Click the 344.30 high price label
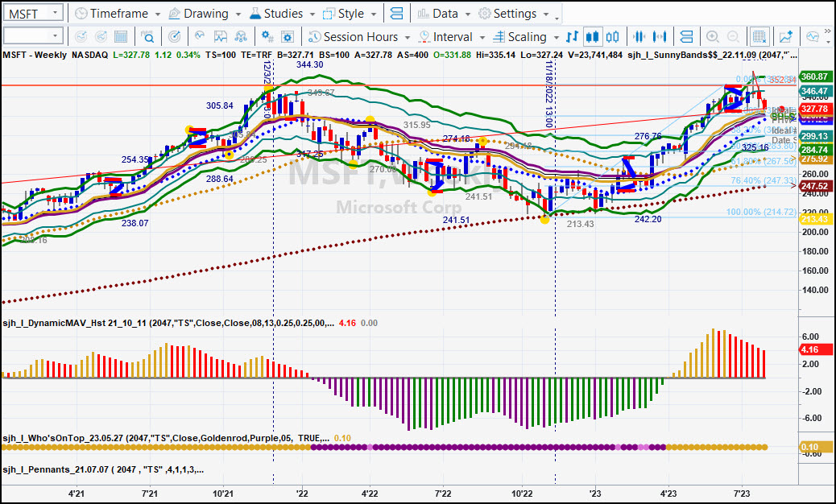Screen dimensions: 836x504 [x=310, y=64]
